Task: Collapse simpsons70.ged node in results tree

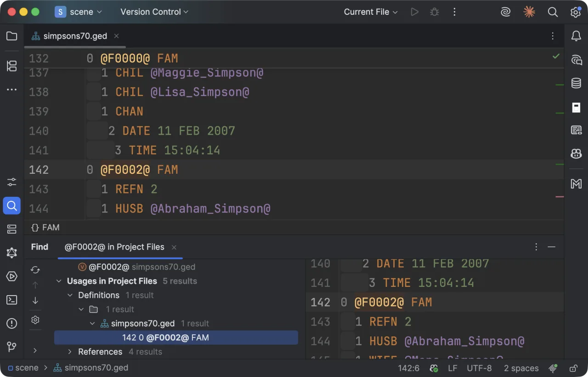Action: (92, 324)
